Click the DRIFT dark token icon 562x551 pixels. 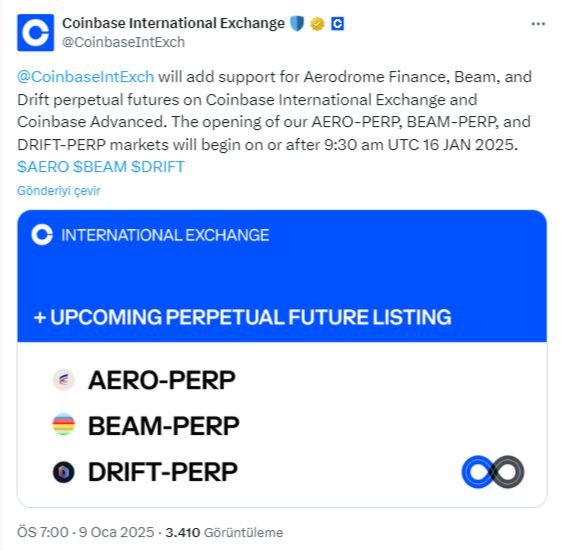click(64, 472)
